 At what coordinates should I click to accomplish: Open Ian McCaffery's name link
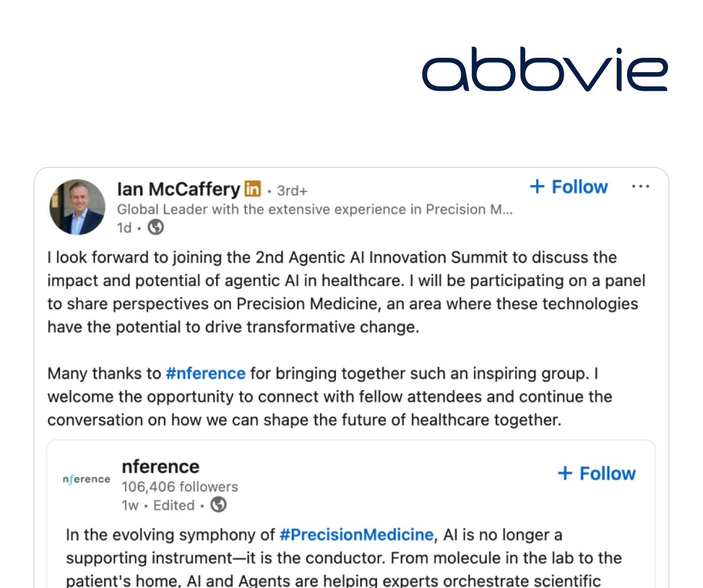[178, 189]
